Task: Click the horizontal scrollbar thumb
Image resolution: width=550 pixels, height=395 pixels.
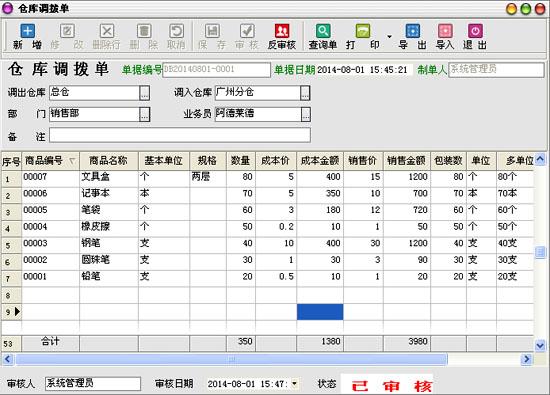Action: (232, 359)
